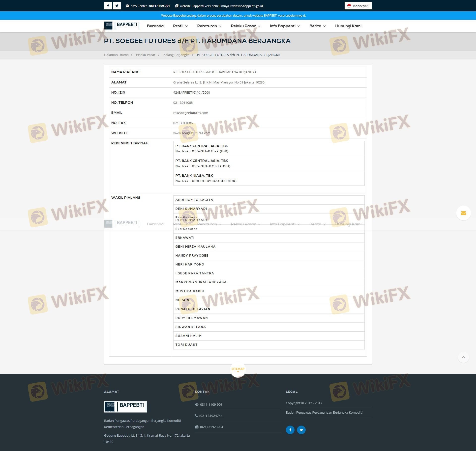This screenshot has height=451, width=476.
Task: Click the footer Facebook circle icon
Action: [x=290, y=430]
